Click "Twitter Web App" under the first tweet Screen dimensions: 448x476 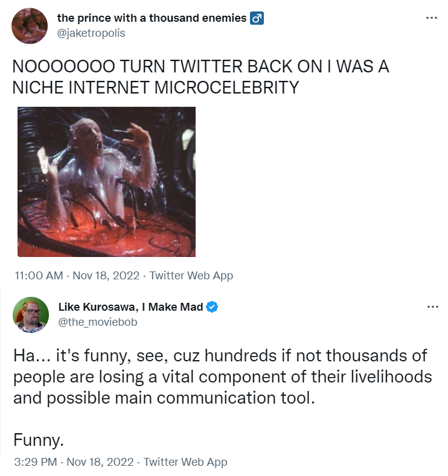click(191, 276)
